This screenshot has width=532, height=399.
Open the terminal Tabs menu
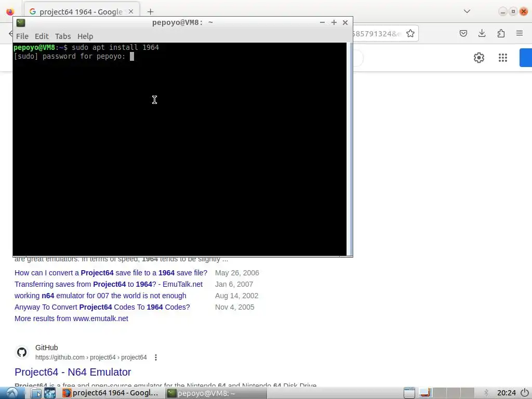click(63, 36)
